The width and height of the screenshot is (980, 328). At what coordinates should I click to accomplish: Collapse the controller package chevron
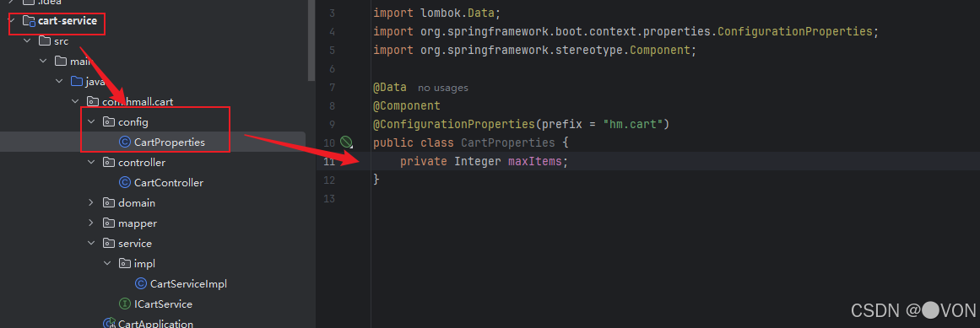click(x=91, y=163)
